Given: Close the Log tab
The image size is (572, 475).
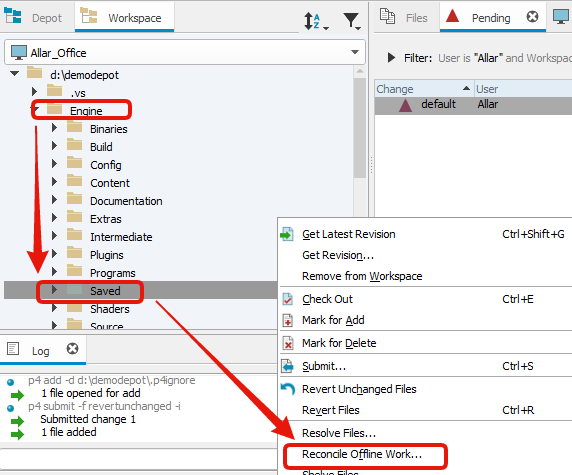Looking at the screenshot, I should tap(72, 349).
